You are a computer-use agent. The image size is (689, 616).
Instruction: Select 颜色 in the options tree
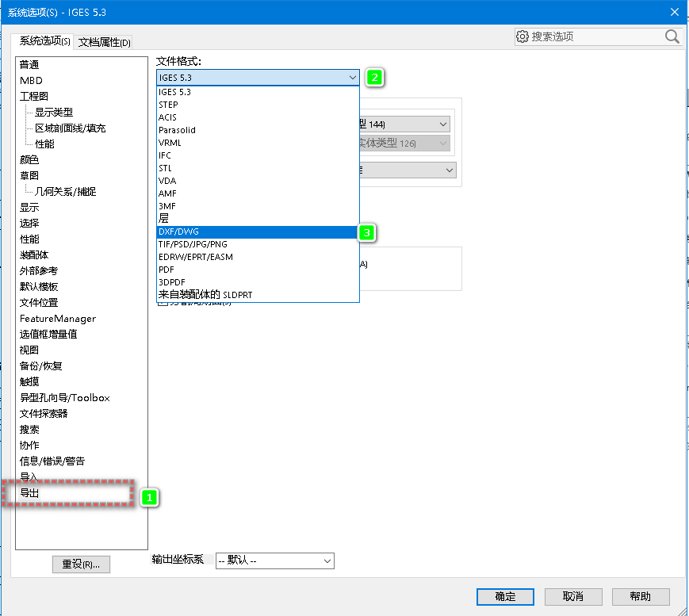pos(29,160)
